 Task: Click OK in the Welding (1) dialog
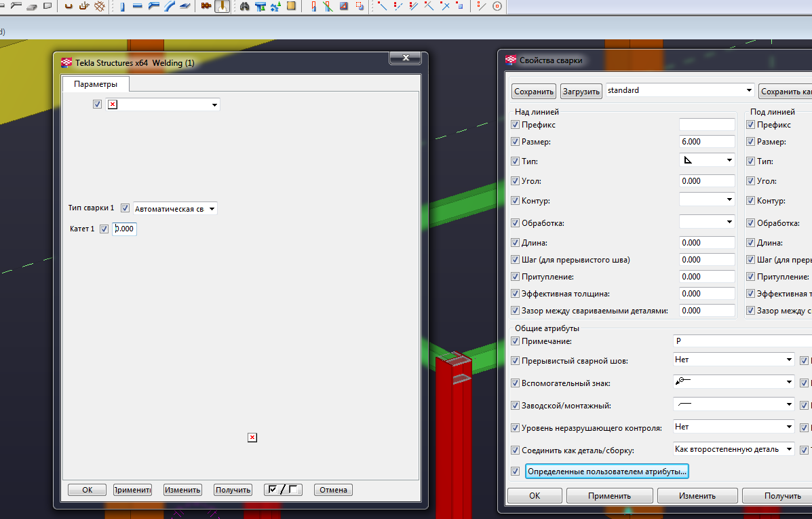click(87, 490)
